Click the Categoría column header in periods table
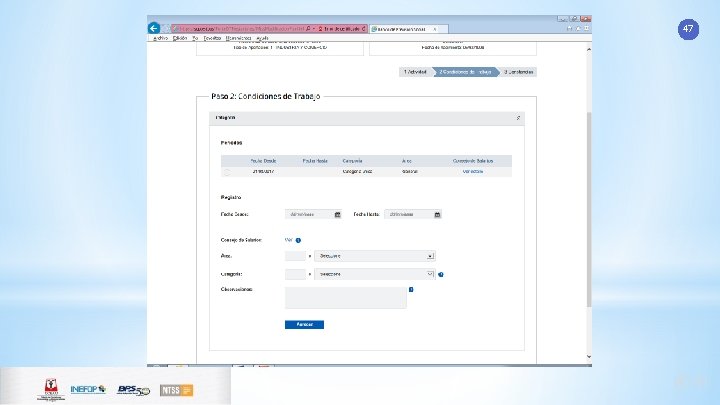The image size is (720, 405). (x=352, y=161)
